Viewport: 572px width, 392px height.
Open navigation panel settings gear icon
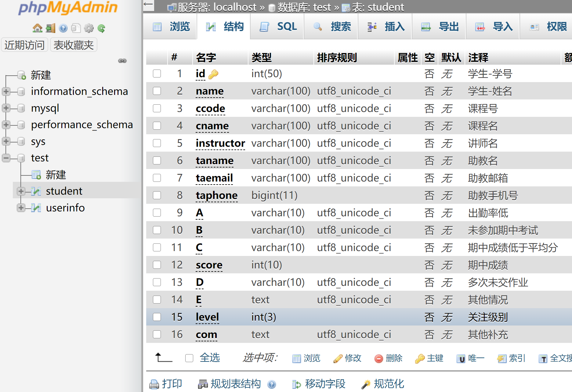[x=89, y=28]
